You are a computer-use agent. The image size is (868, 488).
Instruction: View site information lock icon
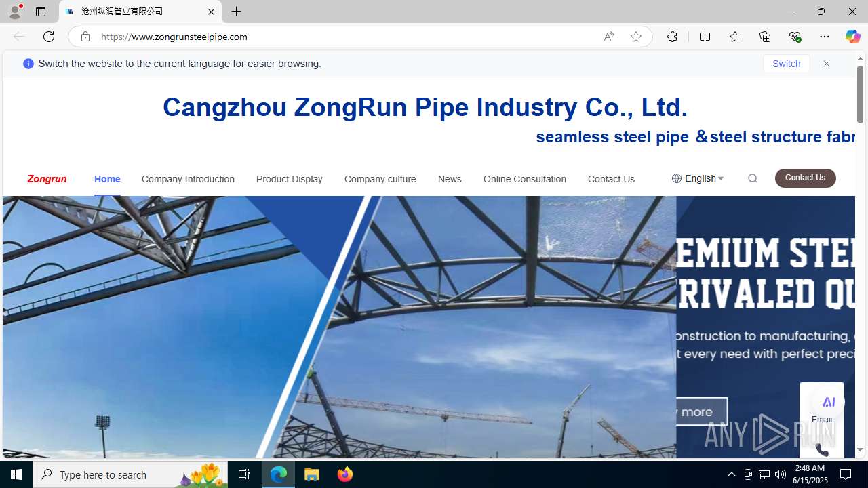[x=85, y=37]
